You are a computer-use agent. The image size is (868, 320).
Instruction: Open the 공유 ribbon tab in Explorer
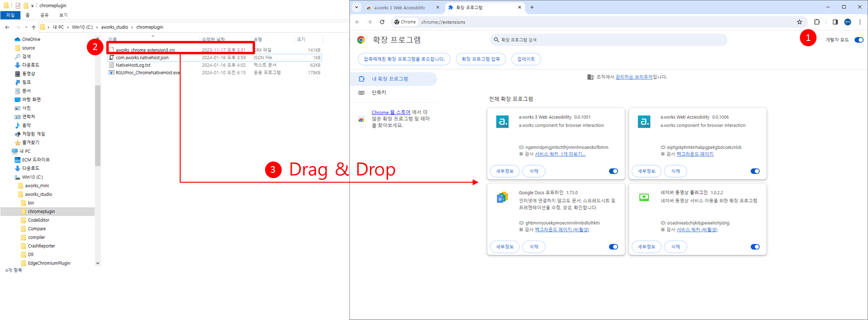(44, 15)
